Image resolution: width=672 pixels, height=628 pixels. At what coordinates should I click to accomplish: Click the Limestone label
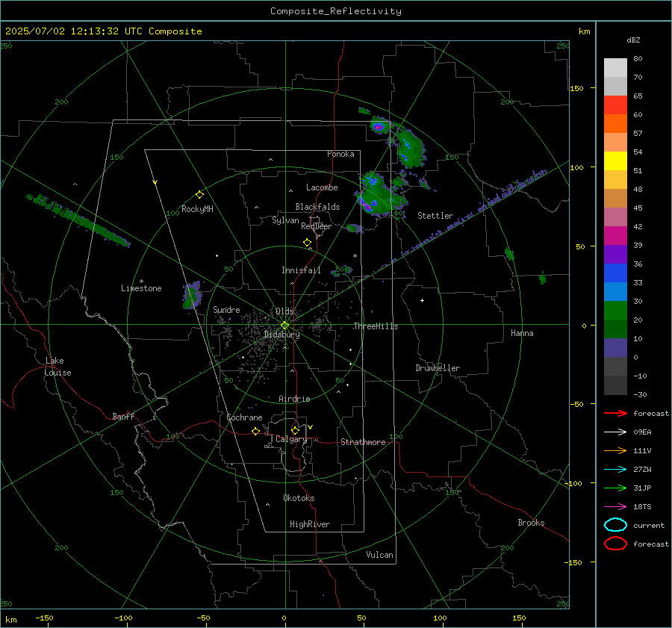point(141,288)
